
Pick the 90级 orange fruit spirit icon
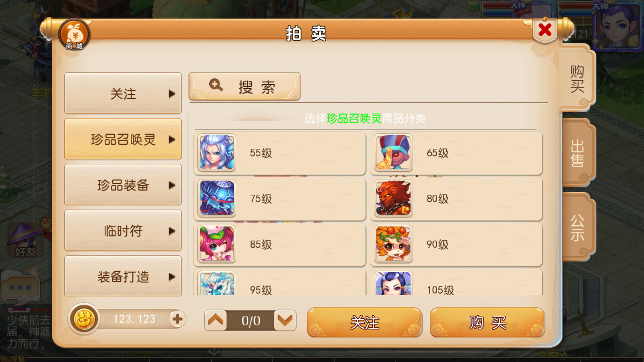click(393, 244)
